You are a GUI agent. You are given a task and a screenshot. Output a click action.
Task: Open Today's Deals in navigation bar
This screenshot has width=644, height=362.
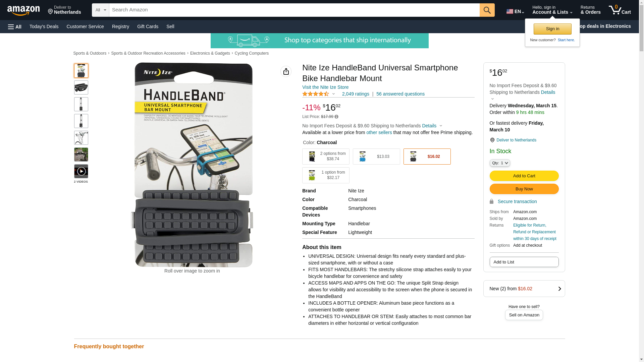(x=44, y=26)
